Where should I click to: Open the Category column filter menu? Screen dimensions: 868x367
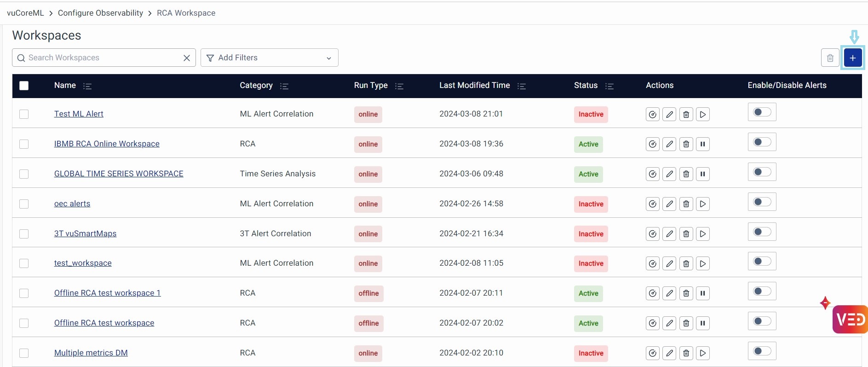click(x=284, y=86)
